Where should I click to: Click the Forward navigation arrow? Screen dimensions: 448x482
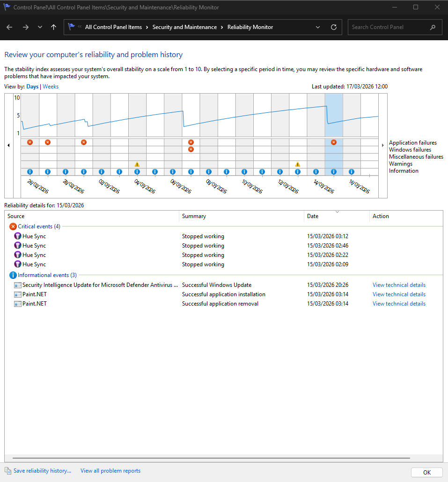pyautogui.click(x=26, y=27)
